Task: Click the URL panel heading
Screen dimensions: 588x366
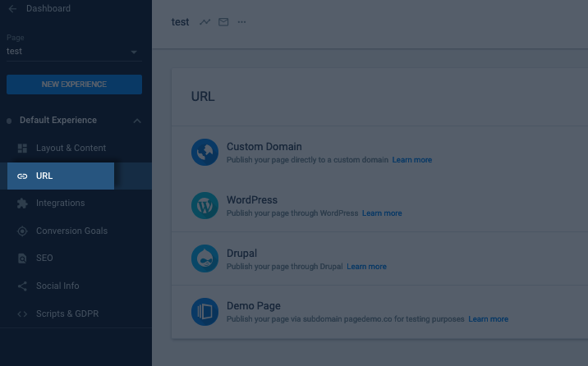Action: pyautogui.click(x=203, y=97)
